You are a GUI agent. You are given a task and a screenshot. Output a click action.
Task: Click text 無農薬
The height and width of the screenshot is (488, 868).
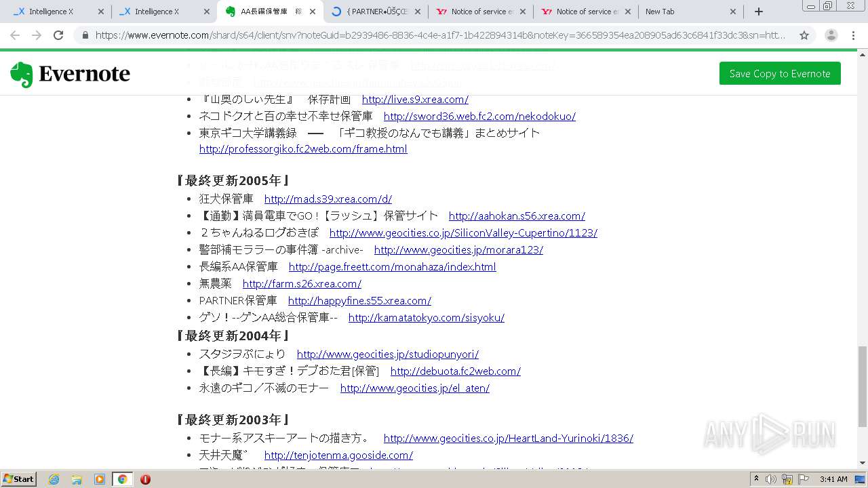pos(216,284)
